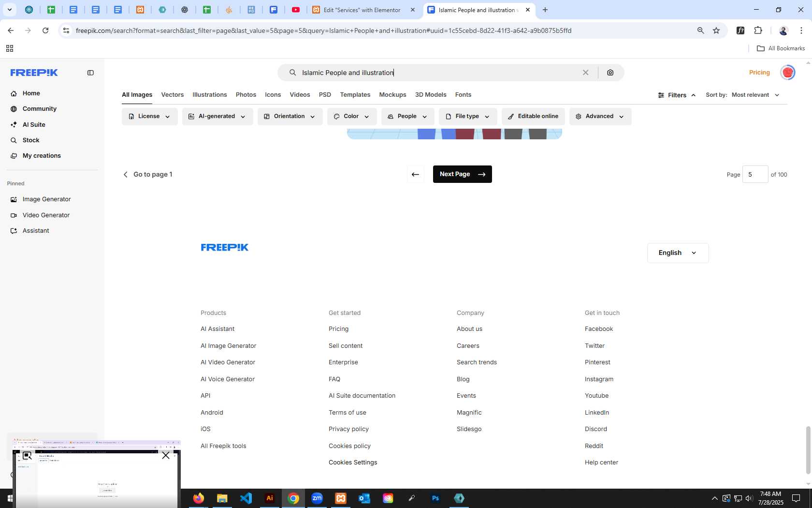Screen dimensions: 812x508
Task: Select the Icons tab
Action: pyautogui.click(x=273, y=95)
